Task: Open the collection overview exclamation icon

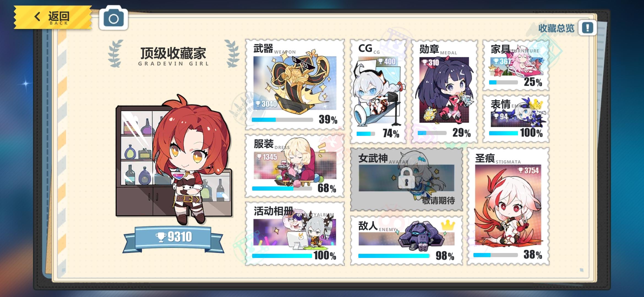Action: (x=587, y=28)
